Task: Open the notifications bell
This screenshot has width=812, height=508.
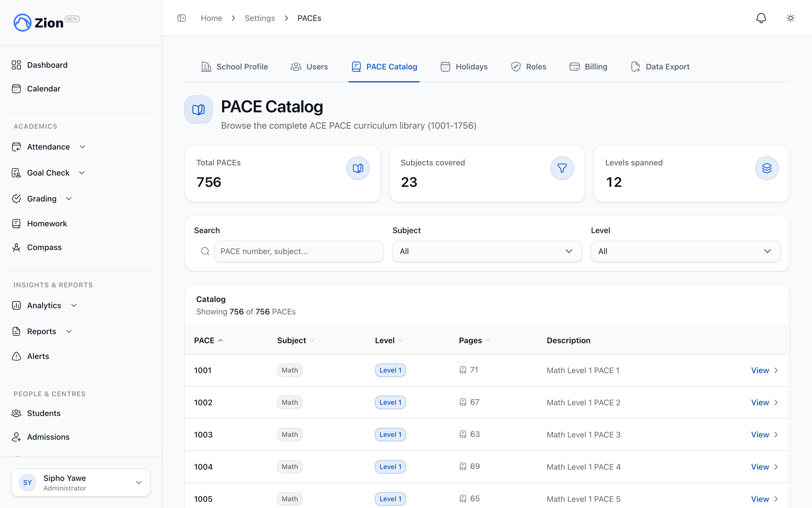Action: coord(761,18)
